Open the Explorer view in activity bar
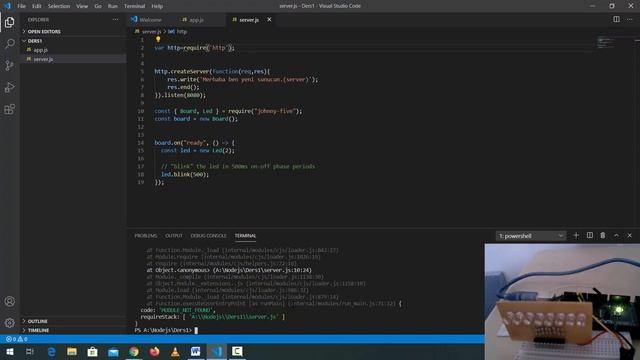The height and width of the screenshot is (360, 640). point(9,22)
